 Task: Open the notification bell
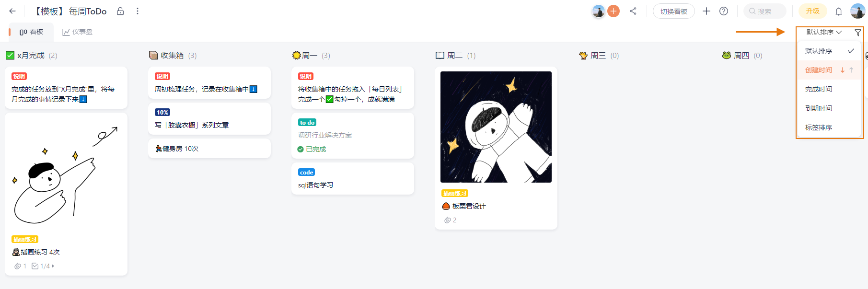839,12
